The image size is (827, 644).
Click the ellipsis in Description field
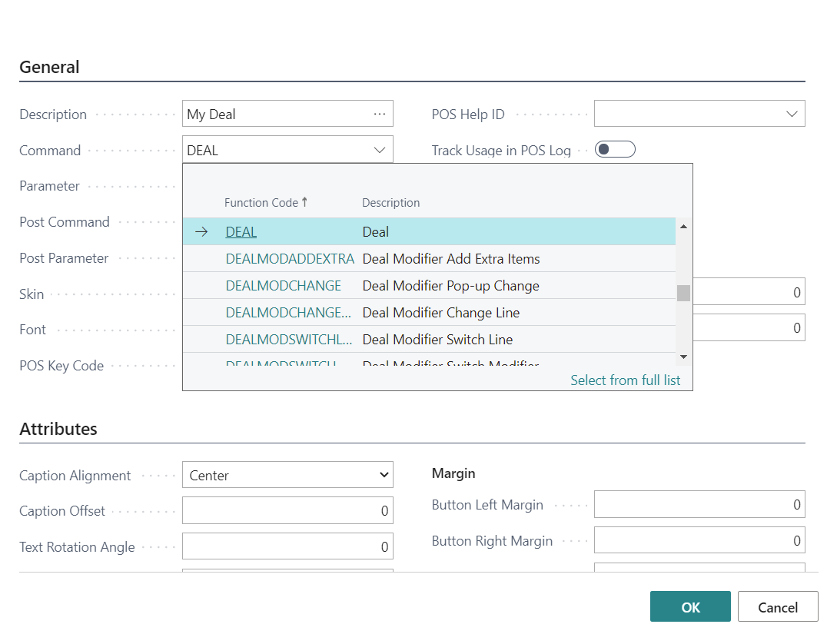click(x=380, y=114)
